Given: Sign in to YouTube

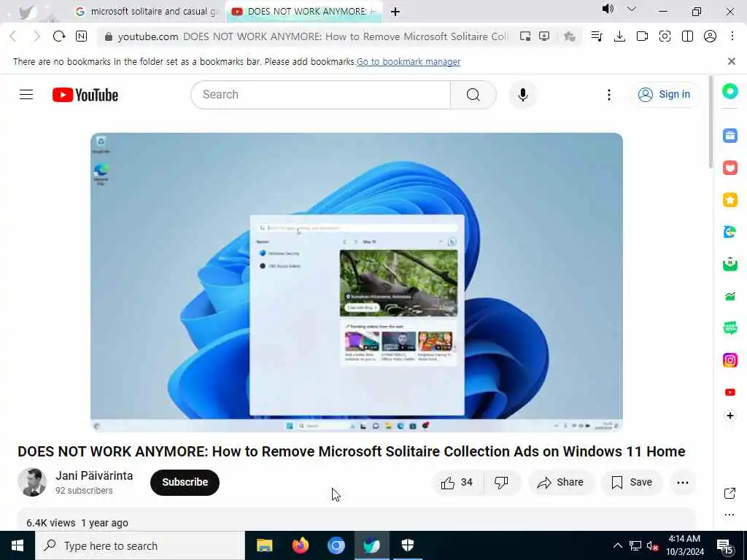Looking at the screenshot, I should click(665, 95).
